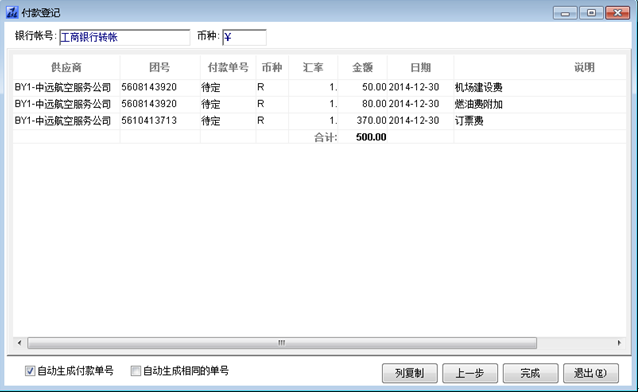Minimize the 付款登记 window

tap(565, 13)
